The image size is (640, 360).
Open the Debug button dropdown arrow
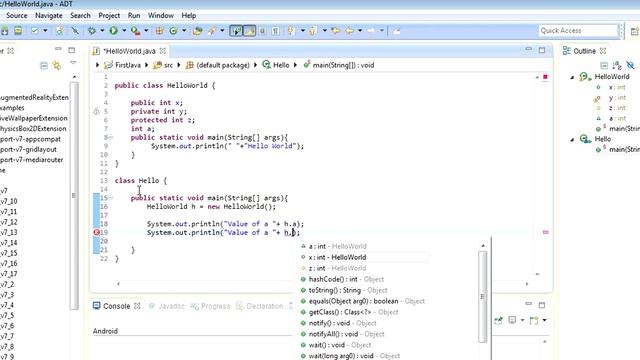[102, 31]
